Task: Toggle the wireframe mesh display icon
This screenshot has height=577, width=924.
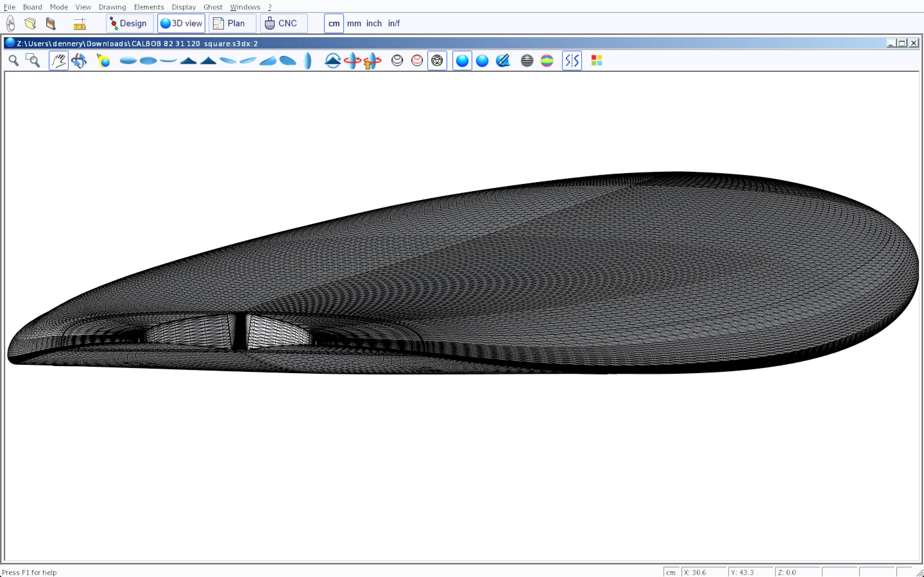Action: coord(437,61)
